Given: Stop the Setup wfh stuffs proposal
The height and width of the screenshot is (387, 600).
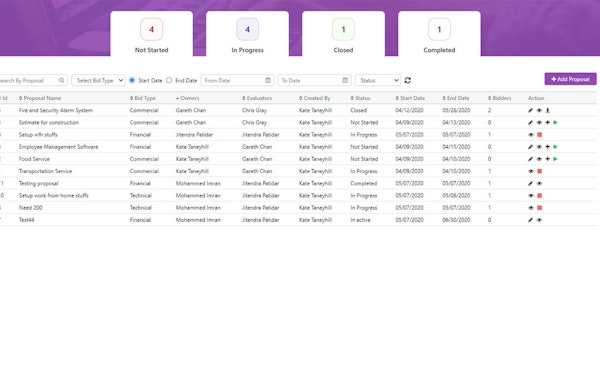Looking at the screenshot, I should [x=540, y=135].
